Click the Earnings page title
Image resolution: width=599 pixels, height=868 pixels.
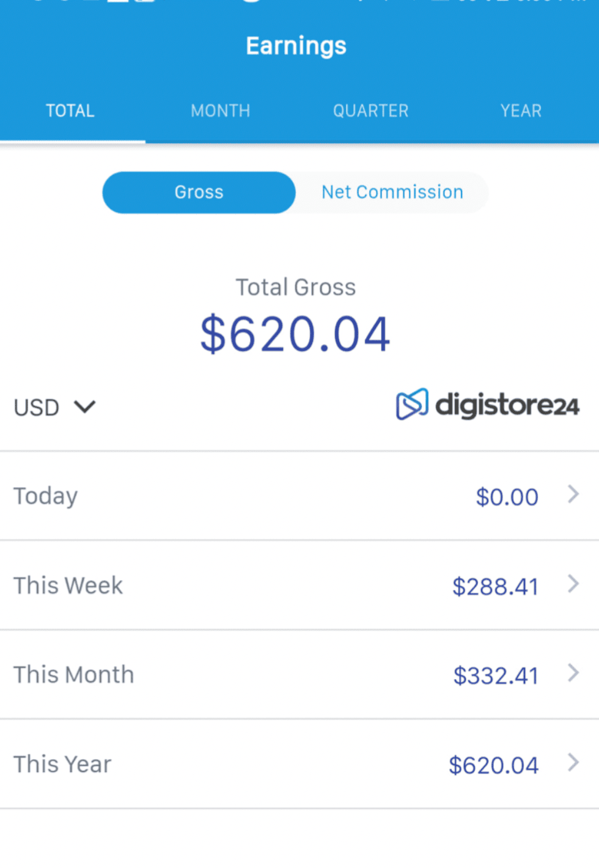pyautogui.click(x=296, y=46)
